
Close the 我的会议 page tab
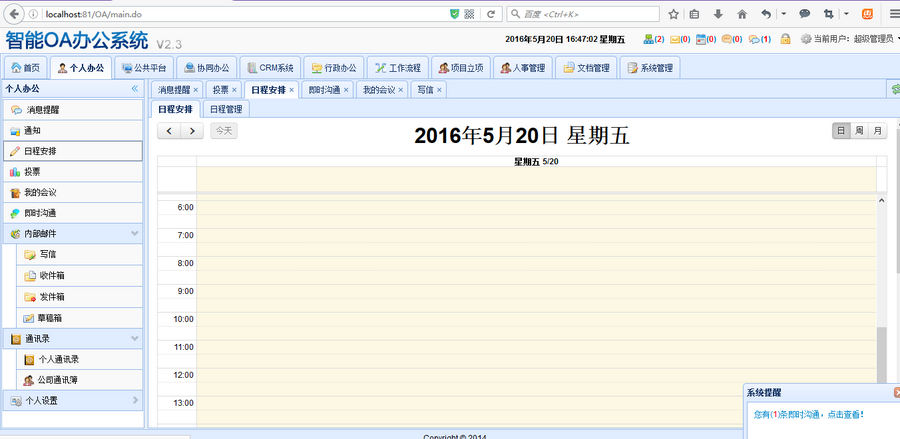point(401,90)
